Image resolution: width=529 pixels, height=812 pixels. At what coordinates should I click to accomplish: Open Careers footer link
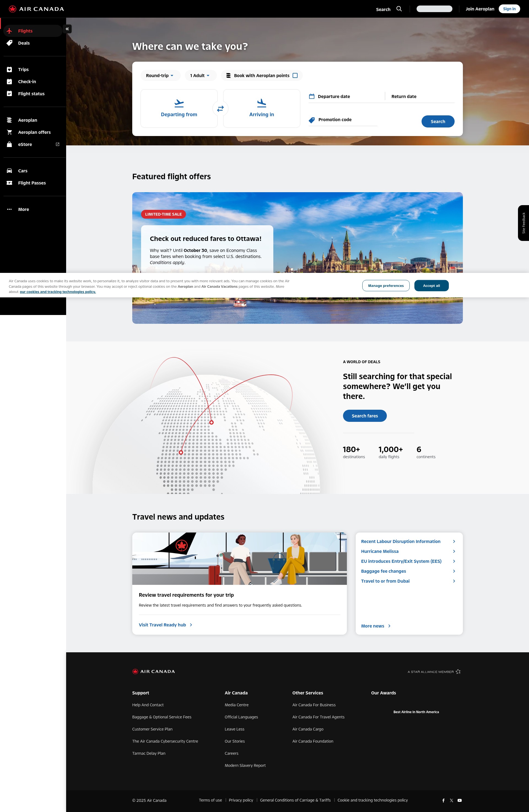tap(231, 753)
